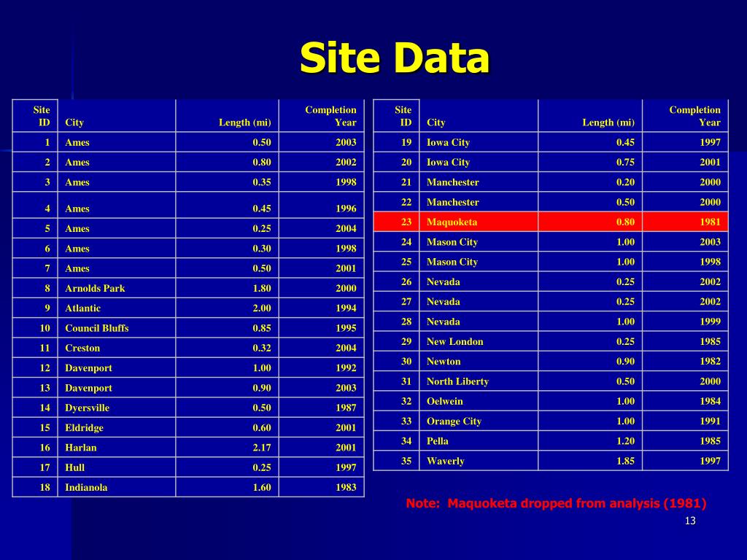This screenshot has width=747, height=560.
Task: Select slide page number 13
Action: pos(690,521)
